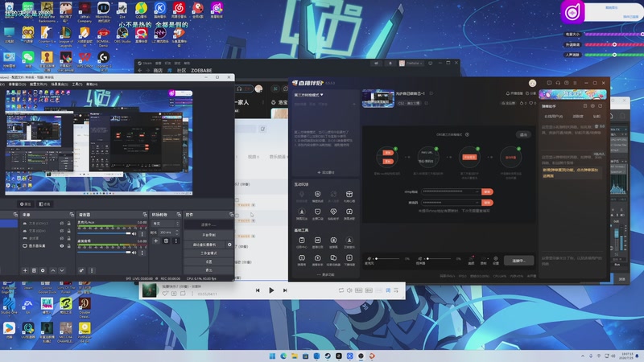Switch to Steam 商店 tab
Screen dimensions: 644x362
click(x=158, y=71)
